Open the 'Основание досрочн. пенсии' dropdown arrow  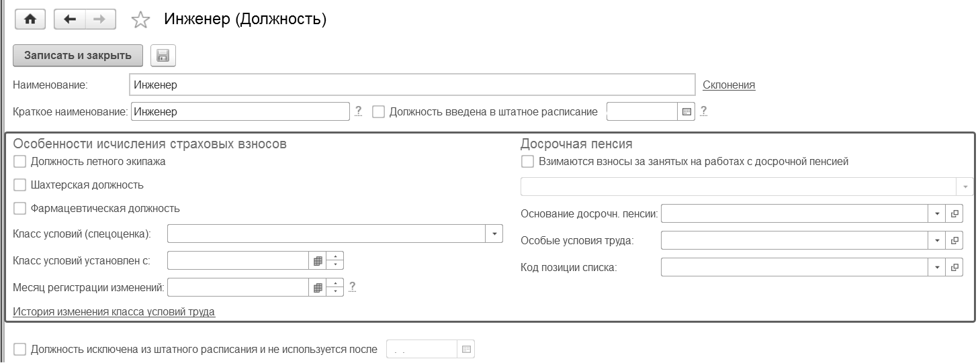point(937,214)
